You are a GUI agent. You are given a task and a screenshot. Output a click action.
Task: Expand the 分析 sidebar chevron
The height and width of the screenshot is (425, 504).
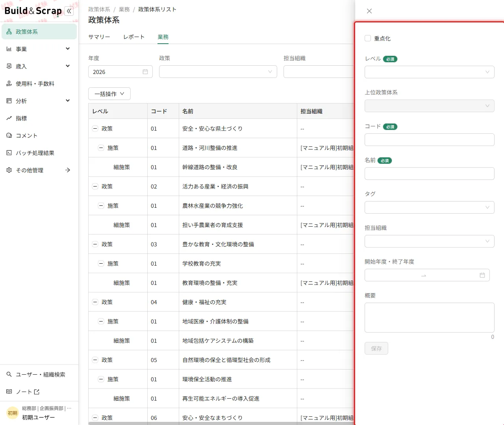[x=68, y=101]
